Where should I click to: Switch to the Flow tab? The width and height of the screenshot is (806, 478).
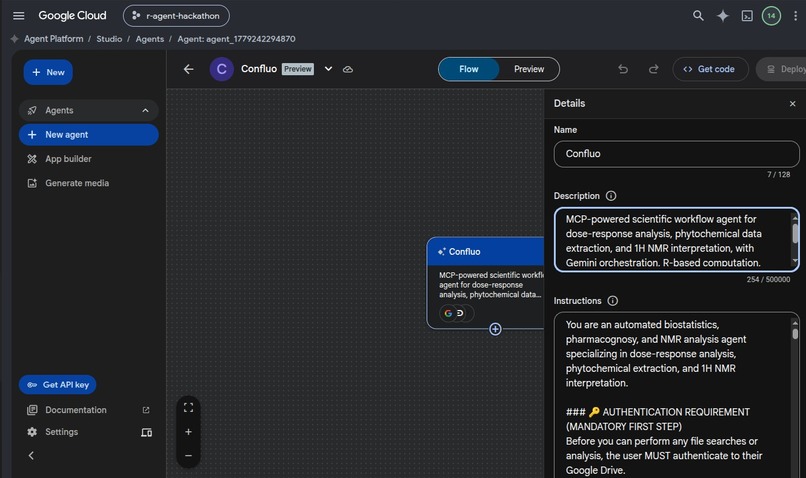[x=468, y=69]
